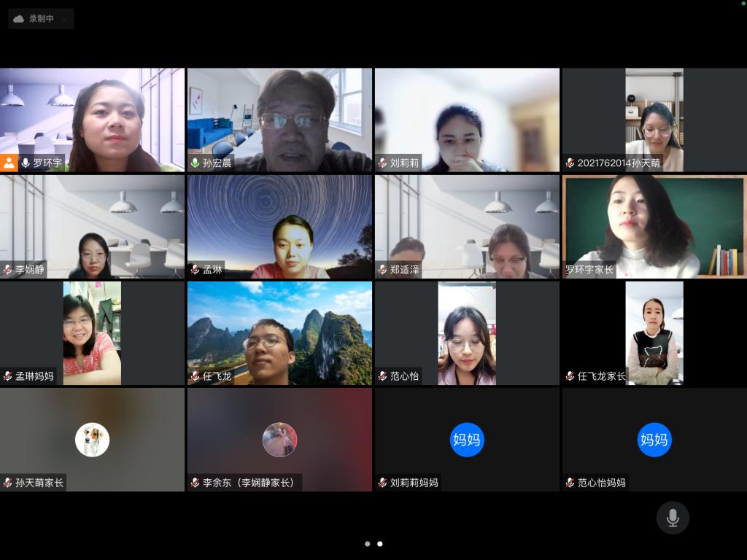Screen dimensions: 747x560
Task: Open 孟琳's starry-sky video feed
Action: pyautogui.click(x=279, y=226)
